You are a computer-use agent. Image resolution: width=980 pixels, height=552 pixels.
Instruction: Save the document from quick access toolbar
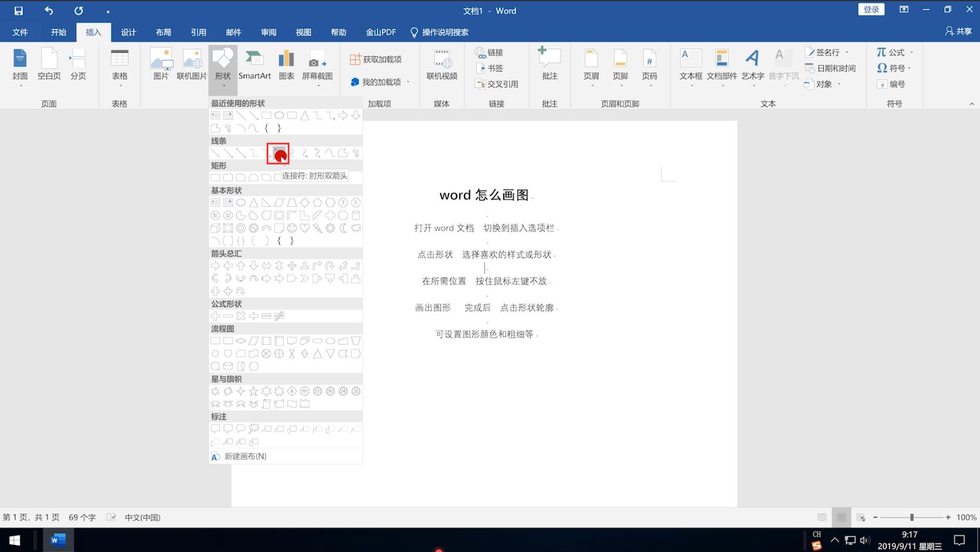coord(19,11)
